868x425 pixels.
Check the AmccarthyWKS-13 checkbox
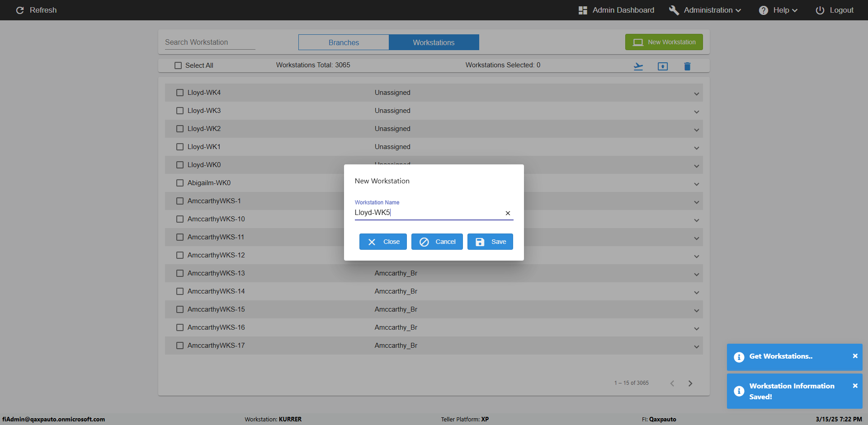[180, 273]
